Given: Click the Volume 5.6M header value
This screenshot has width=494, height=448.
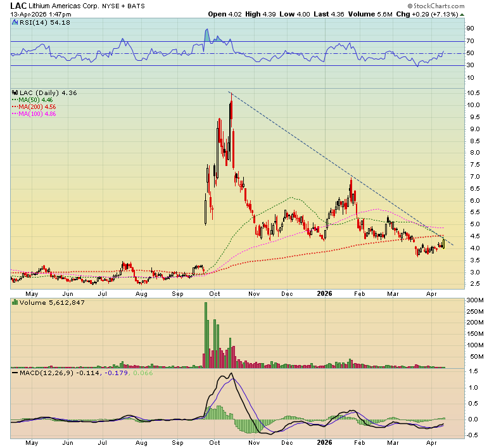Looking at the screenshot, I should pyautogui.click(x=370, y=14).
